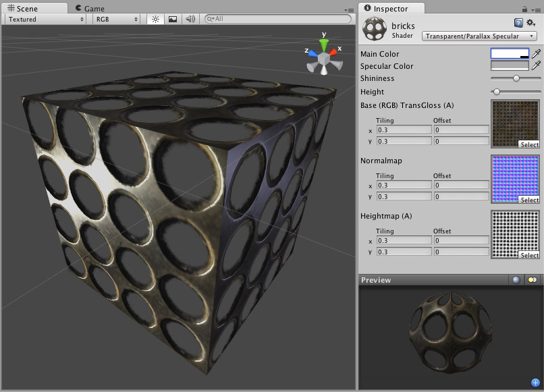
Task: Open the Transparent/Parallax Specular shader dropdown
Action: [x=479, y=36]
